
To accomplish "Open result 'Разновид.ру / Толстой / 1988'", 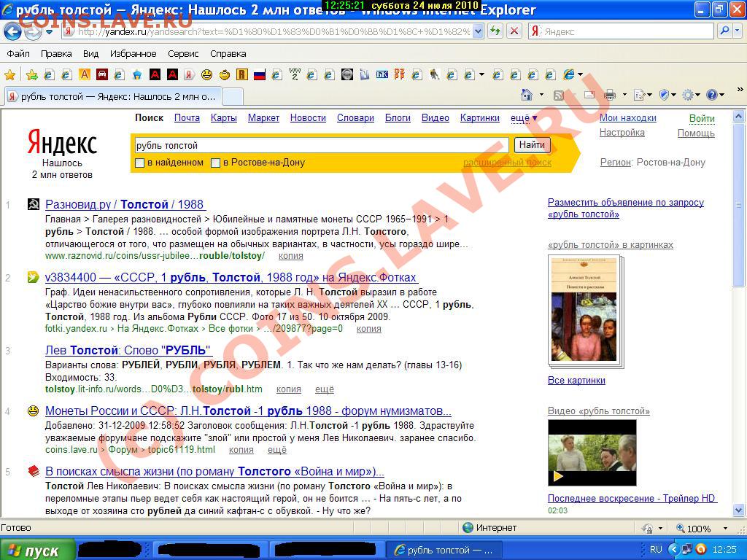I will pyautogui.click(x=124, y=205).
